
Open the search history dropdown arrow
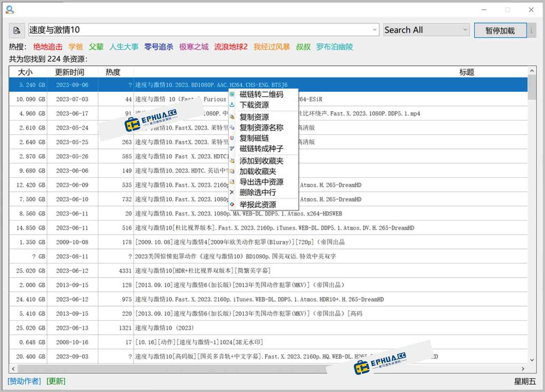[x=375, y=30]
